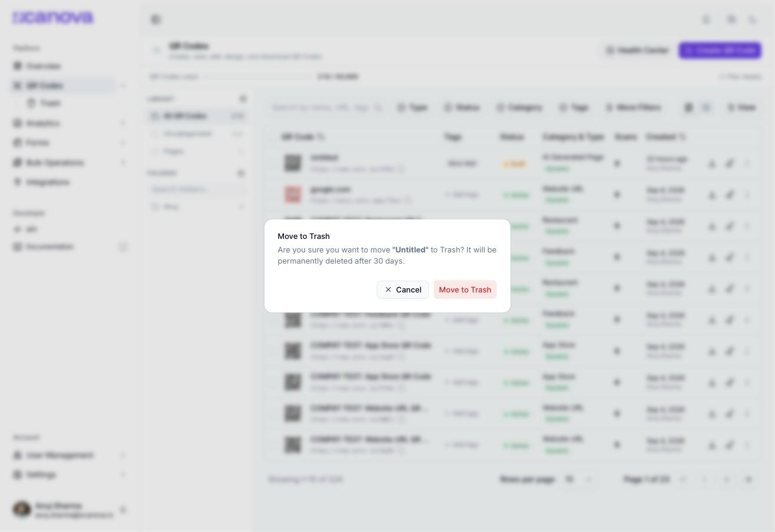Confirm with the red Move to Trash button
The height and width of the screenshot is (532, 775).
coord(465,290)
